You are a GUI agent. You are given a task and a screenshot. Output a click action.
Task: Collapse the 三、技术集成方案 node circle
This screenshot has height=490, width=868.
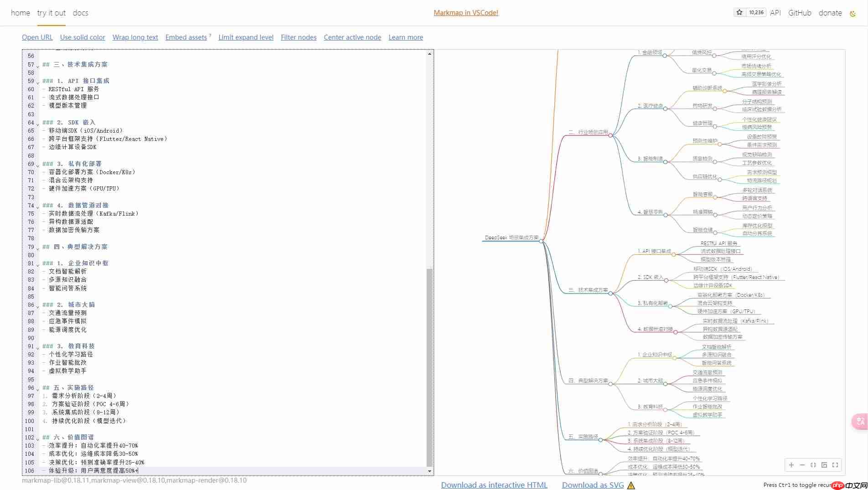click(x=610, y=293)
